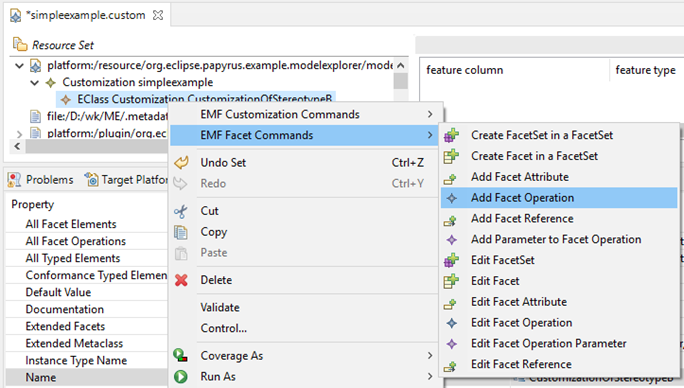Select the Customization simpleexample tree row
Image resolution: width=684 pixels, height=388 pixels.
pyautogui.click(x=130, y=82)
